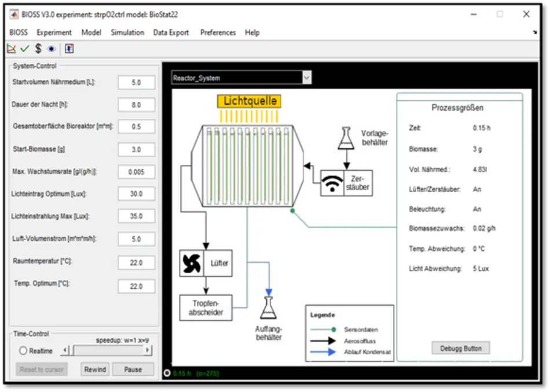550x392 pixels.
Task: Open the Data Export menu
Action: (171, 32)
